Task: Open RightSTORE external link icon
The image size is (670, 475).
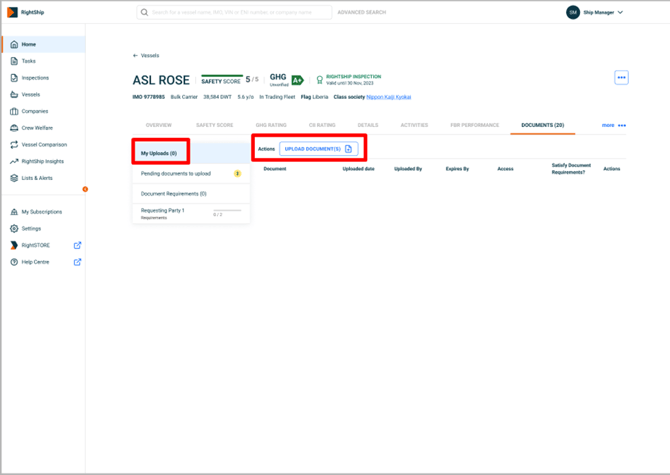Action: tap(77, 245)
